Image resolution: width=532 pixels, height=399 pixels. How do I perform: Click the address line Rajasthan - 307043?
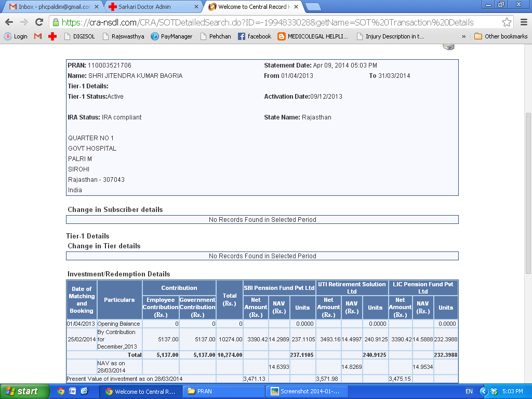96,180
